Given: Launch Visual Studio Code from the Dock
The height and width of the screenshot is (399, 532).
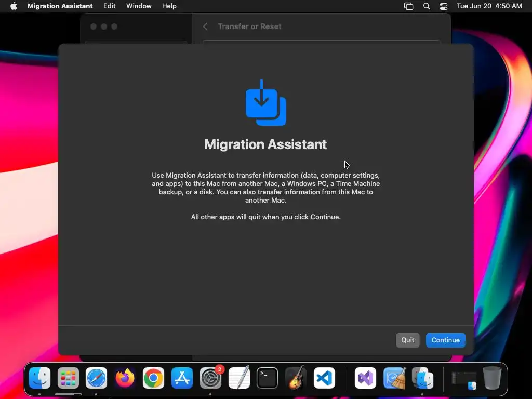Looking at the screenshot, I should [324, 378].
